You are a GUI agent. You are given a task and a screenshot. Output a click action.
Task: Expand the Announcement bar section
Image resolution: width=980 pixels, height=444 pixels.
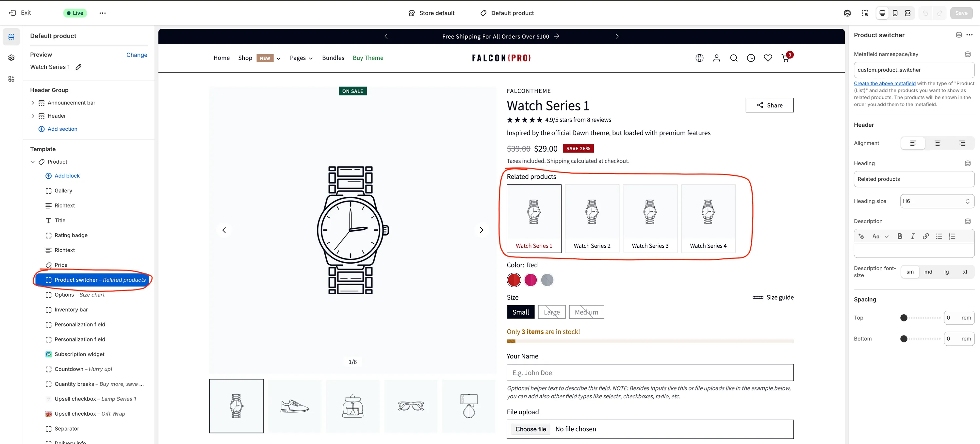pos(33,103)
